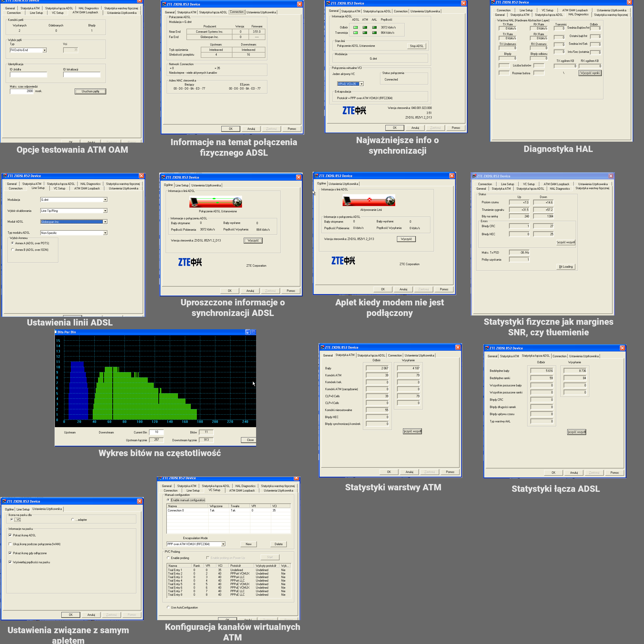This screenshot has height=644, width=644.
Task: Click Odbiór AAL status LED indicator
Action: 374,27
